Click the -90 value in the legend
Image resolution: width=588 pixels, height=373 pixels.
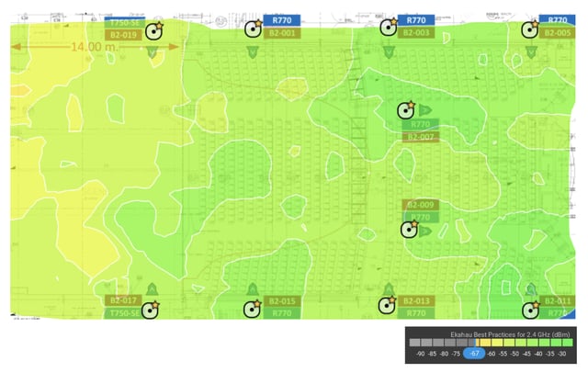click(x=421, y=354)
